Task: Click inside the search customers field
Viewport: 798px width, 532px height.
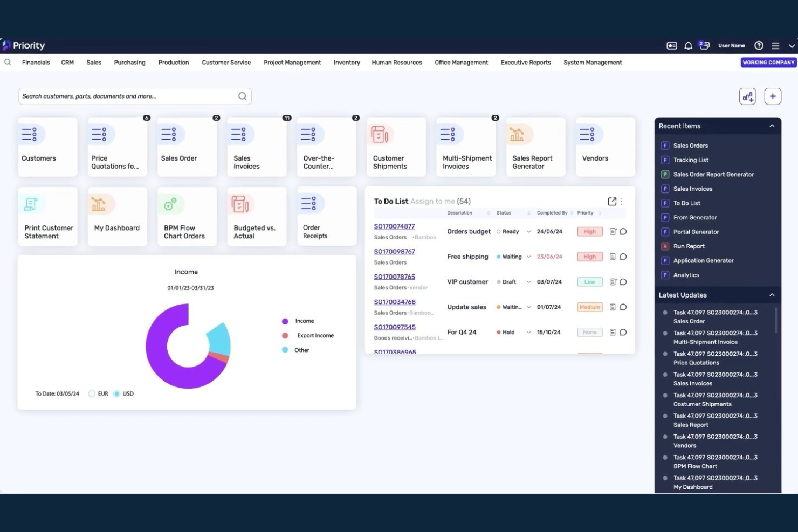Action: [124, 96]
